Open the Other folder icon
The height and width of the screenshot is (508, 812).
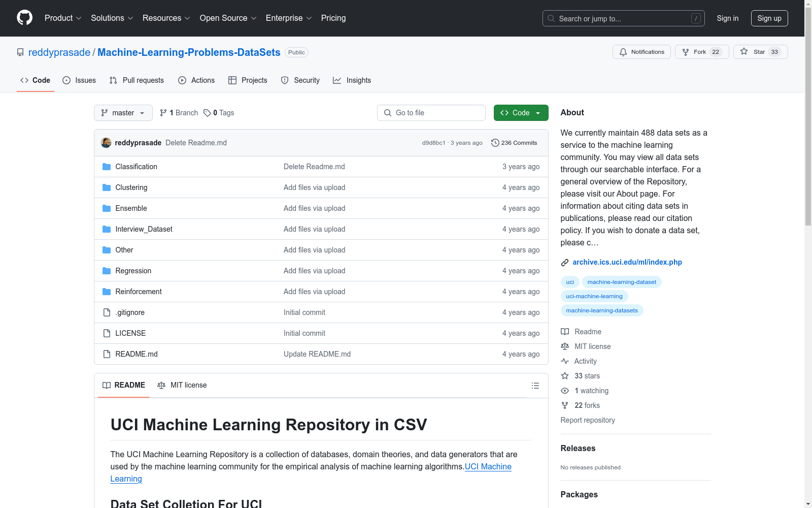tap(107, 250)
